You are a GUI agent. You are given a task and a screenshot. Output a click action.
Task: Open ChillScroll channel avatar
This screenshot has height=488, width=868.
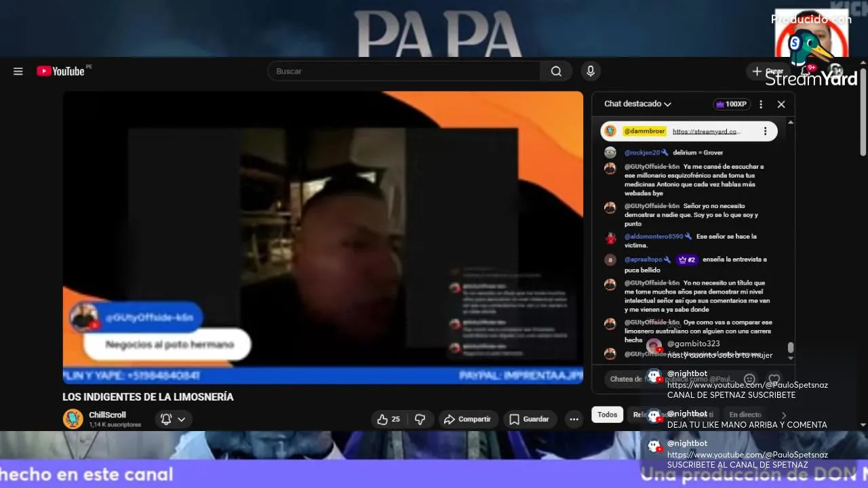(x=73, y=419)
